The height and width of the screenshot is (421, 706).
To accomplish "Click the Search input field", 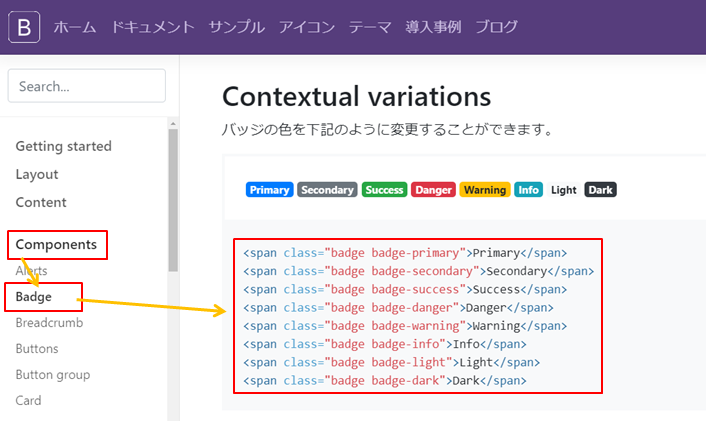I will pyautogui.click(x=87, y=86).
